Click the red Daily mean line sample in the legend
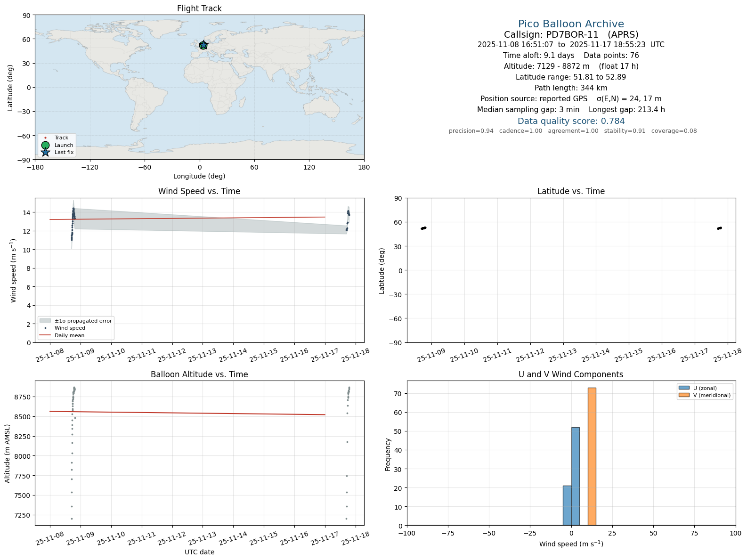The width and height of the screenshot is (747, 560). tap(45, 335)
